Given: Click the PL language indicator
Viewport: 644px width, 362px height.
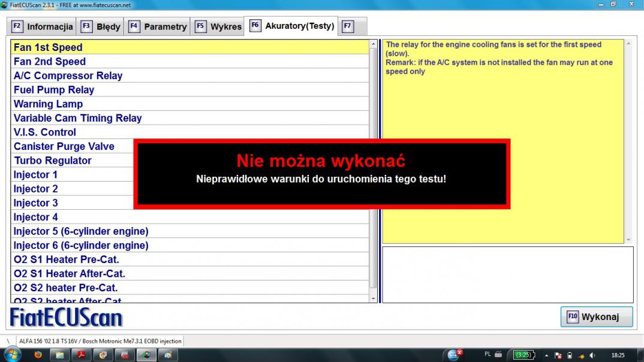Looking at the screenshot, I should pos(487,354).
